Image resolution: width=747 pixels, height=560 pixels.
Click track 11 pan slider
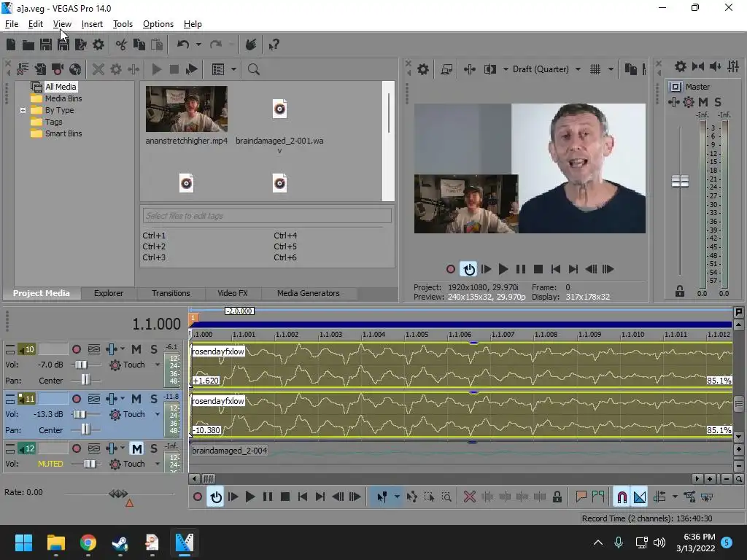click(86, 430)
